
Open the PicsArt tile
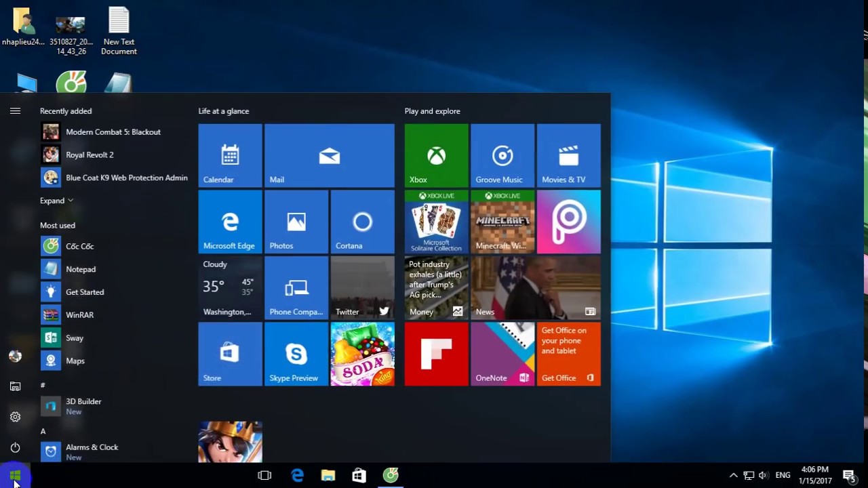568,222
